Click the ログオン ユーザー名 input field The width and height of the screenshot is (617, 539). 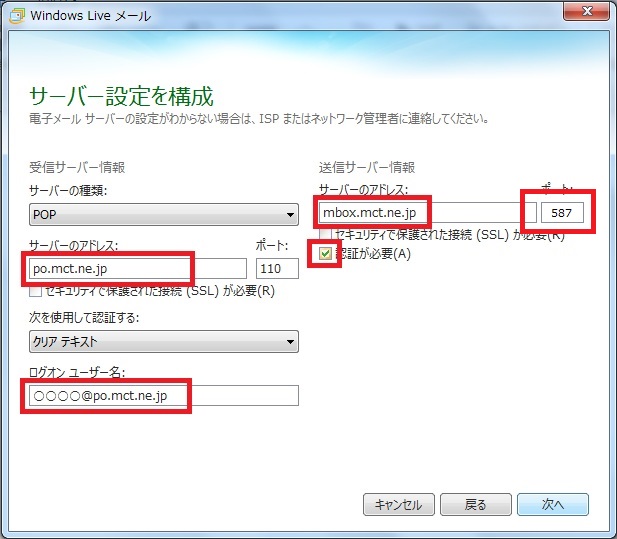tap(164, 395)
